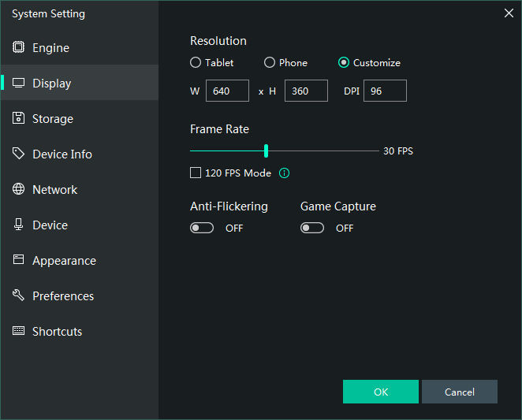Click the Device Info tag icon
Viewport: 522px width, 420px height.
18,154
